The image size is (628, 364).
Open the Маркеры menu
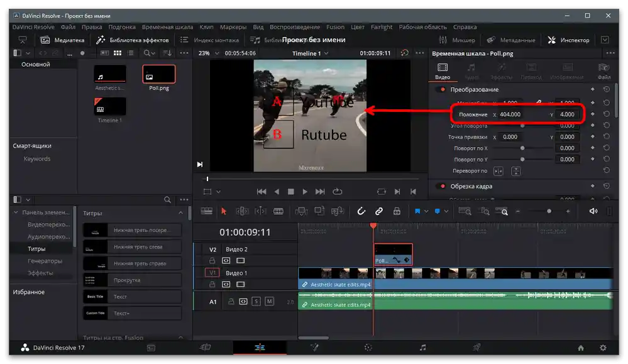tap(233, 27)
